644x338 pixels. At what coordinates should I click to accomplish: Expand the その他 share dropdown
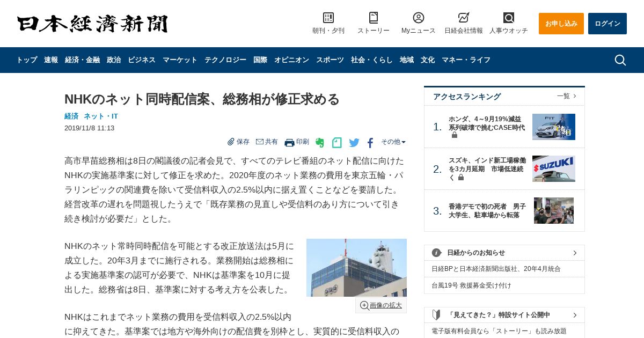(393, 142)
